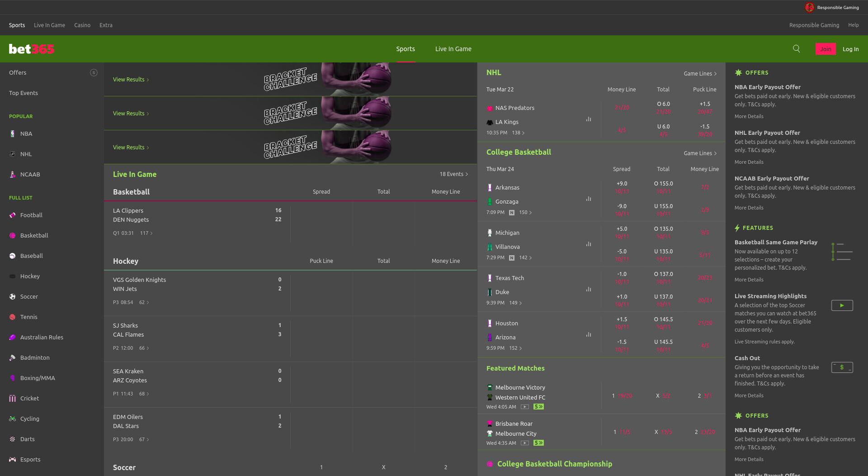Click Live Streaming Highlights play icon

(x=842, y=305)
